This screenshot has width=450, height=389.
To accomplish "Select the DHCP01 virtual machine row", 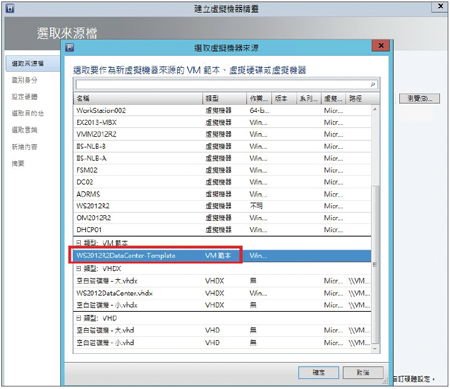I will click(222, 230).
